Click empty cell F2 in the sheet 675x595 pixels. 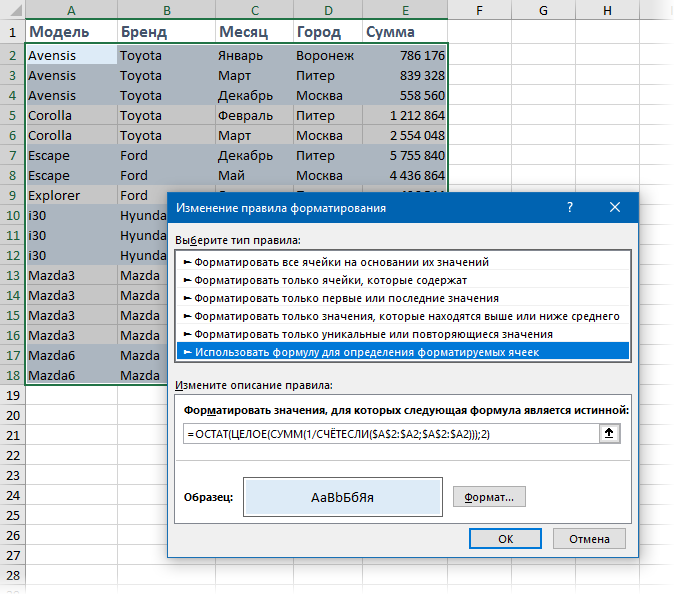point(479,55)
